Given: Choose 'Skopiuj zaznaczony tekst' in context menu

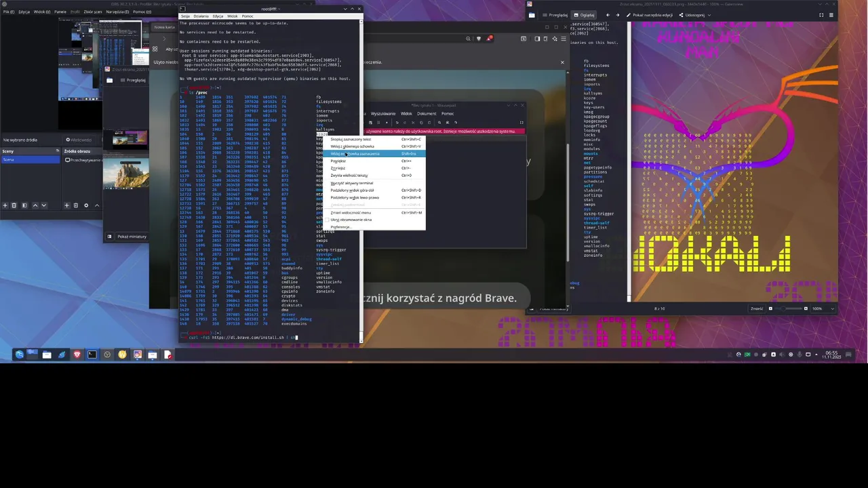Looking at the screenshot, I should click(375, 139).
